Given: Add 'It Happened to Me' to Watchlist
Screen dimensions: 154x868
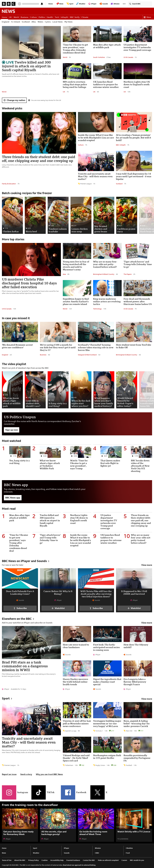Looking at the screenshot, I should [134, 608].
